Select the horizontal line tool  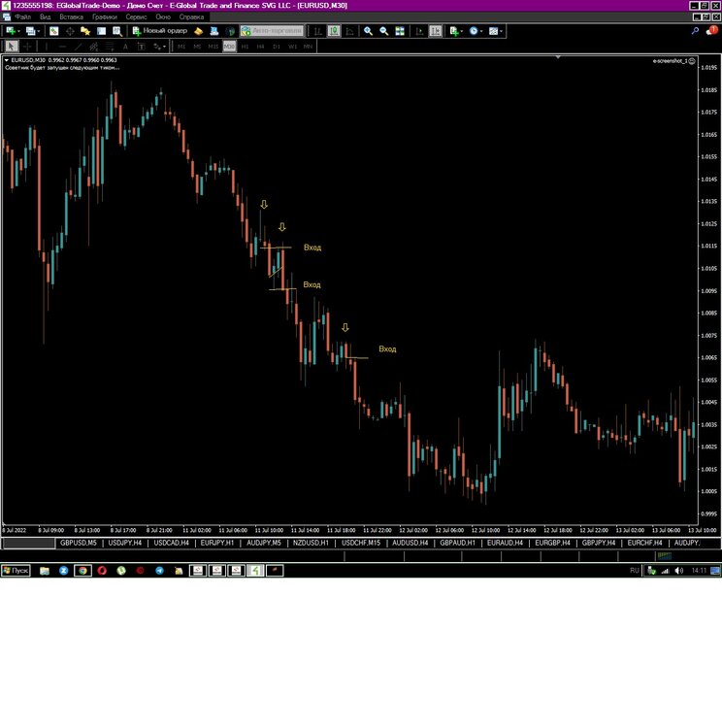coord(62,47)
